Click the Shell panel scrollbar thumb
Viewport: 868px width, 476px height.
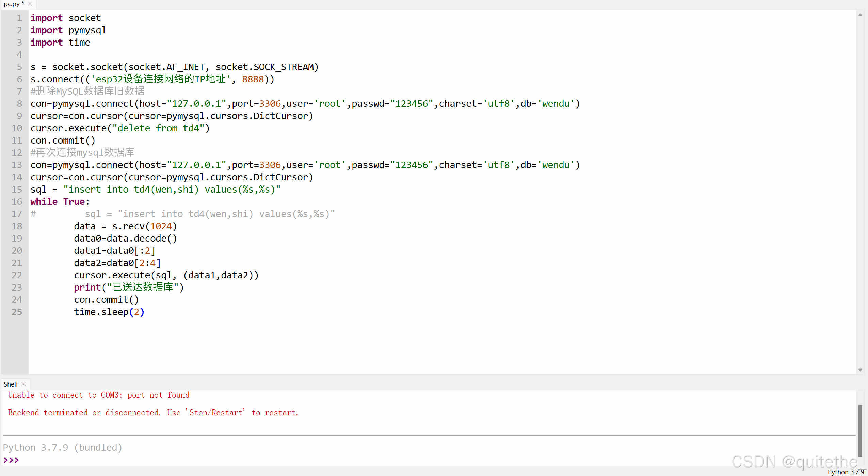[x=860, y=430]
